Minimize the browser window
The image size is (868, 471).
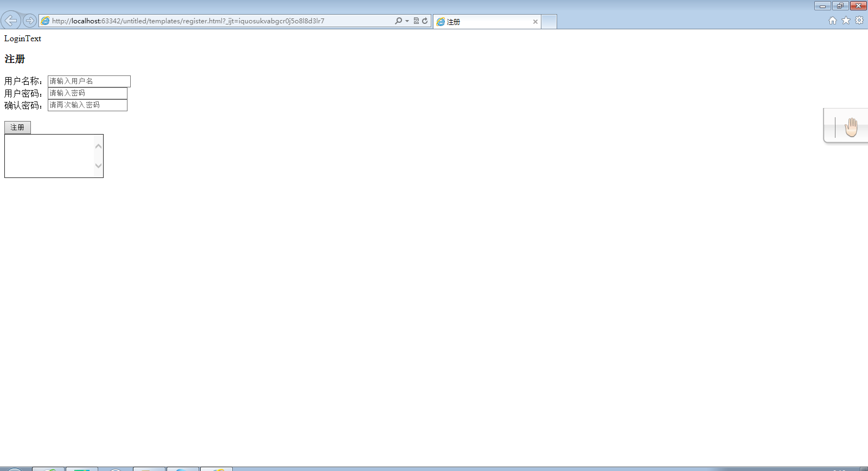pyautogui.click(x=822, y=6)
